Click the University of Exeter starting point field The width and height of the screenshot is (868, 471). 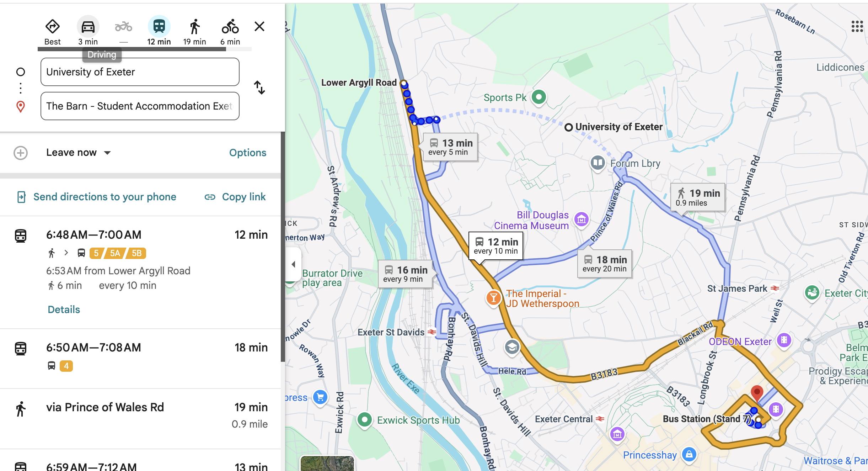coord(140,72)
